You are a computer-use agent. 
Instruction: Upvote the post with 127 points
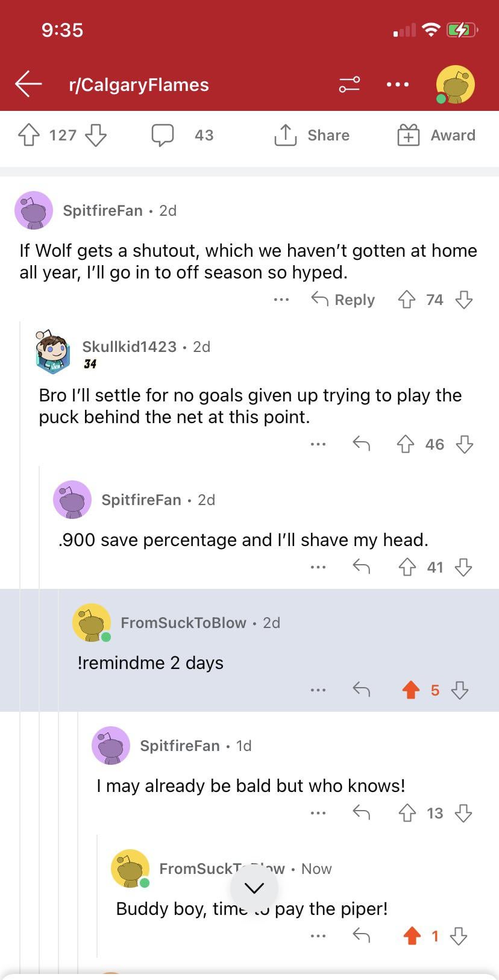pos(29,135)
